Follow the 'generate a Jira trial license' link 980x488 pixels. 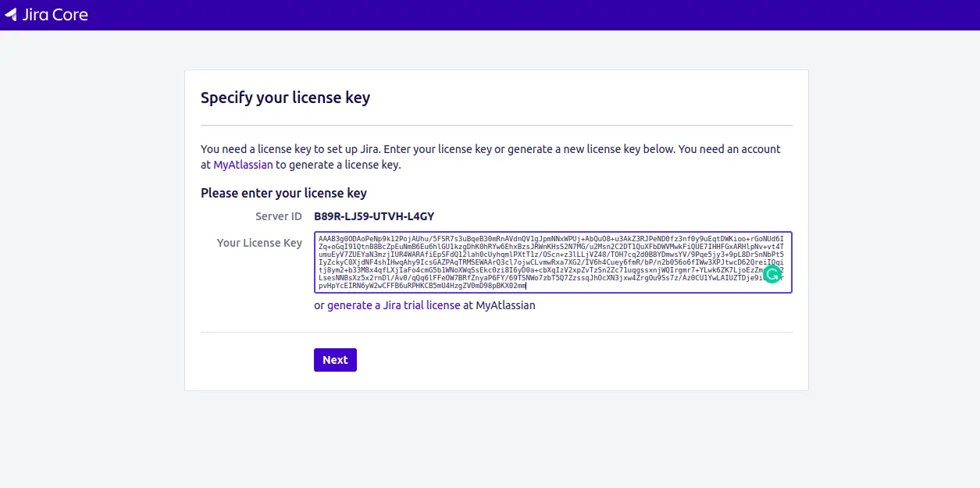(x=394, y=305)
